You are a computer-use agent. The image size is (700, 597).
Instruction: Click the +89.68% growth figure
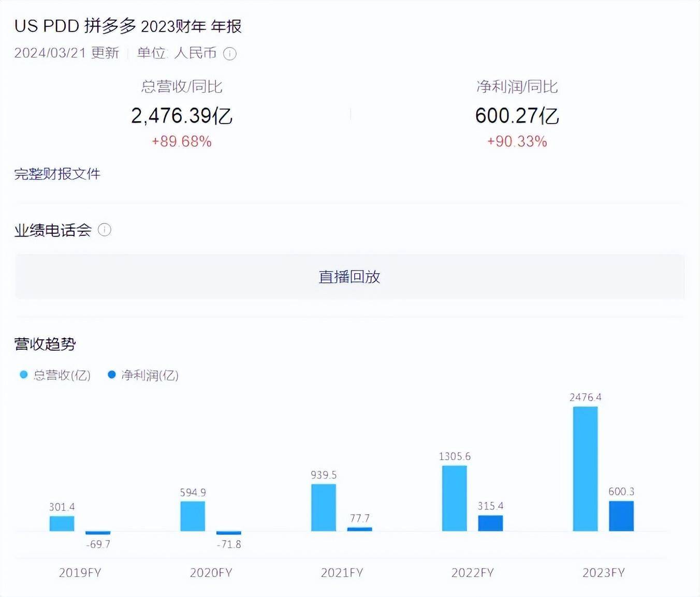pyautogui.click(x=182, y=142)
